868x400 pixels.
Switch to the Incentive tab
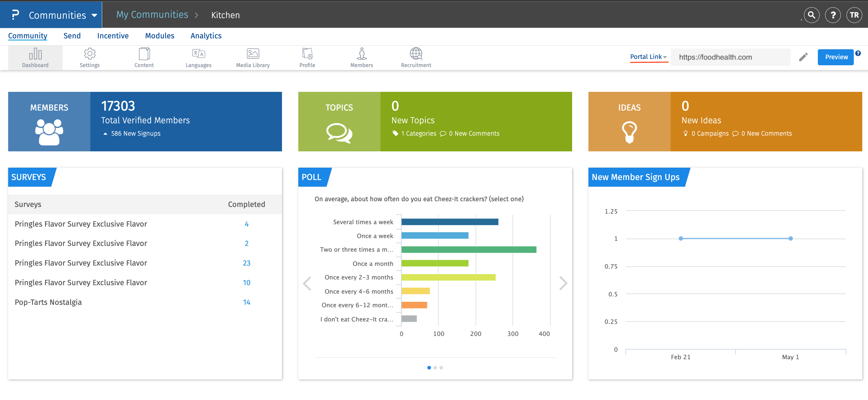pos(113,36)
